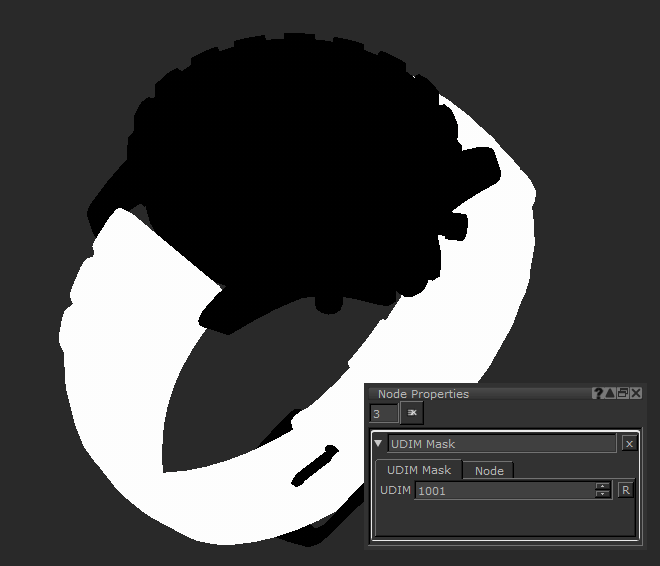This screenshot has height=566, width=660.
Task: Open Node Properties help via question mark icon
Action: point(598,394)
